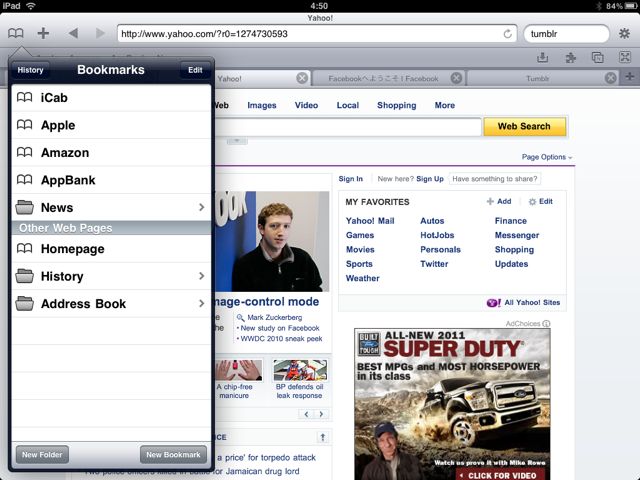640x480 pixels.
Task: Open All Yahoo! Sites link
Action: (523, 302)
